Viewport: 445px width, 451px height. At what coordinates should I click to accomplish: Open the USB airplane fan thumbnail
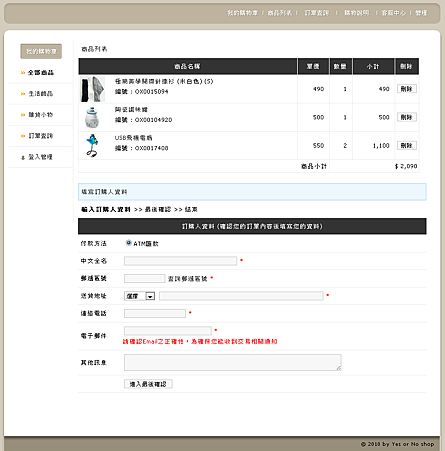click(x=93, y=146)
